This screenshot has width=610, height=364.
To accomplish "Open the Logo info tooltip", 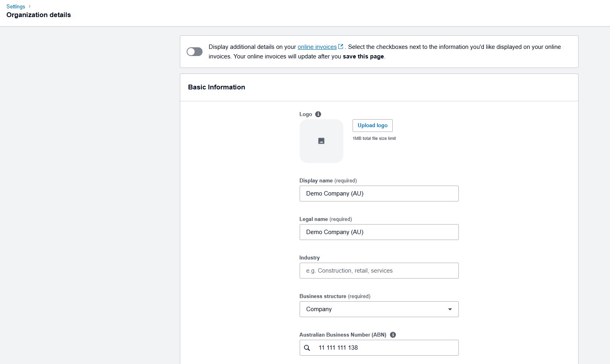I will point(318,114).
